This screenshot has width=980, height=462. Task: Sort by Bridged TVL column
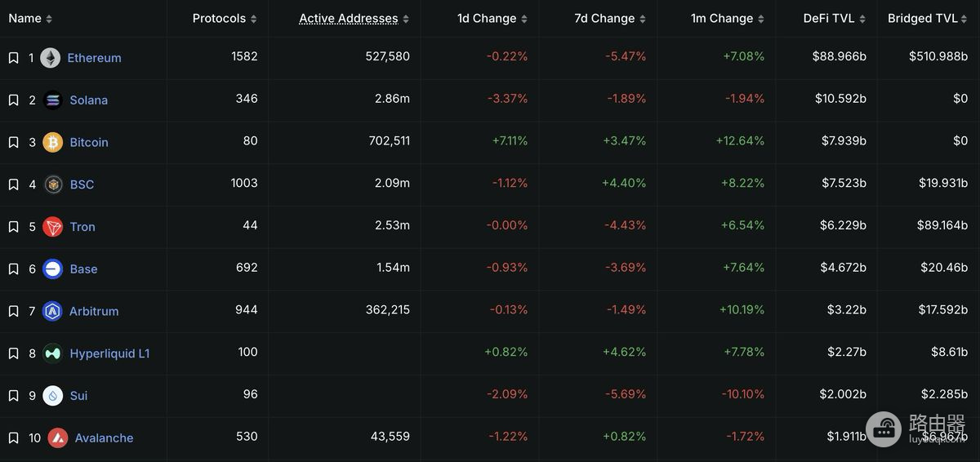[x=928, y=18]
